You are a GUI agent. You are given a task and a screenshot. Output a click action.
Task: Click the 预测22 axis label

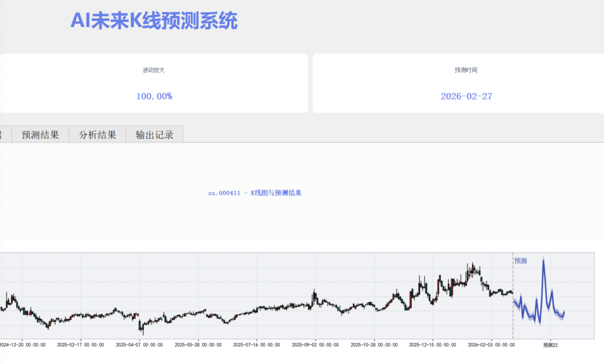pos(550,346)
